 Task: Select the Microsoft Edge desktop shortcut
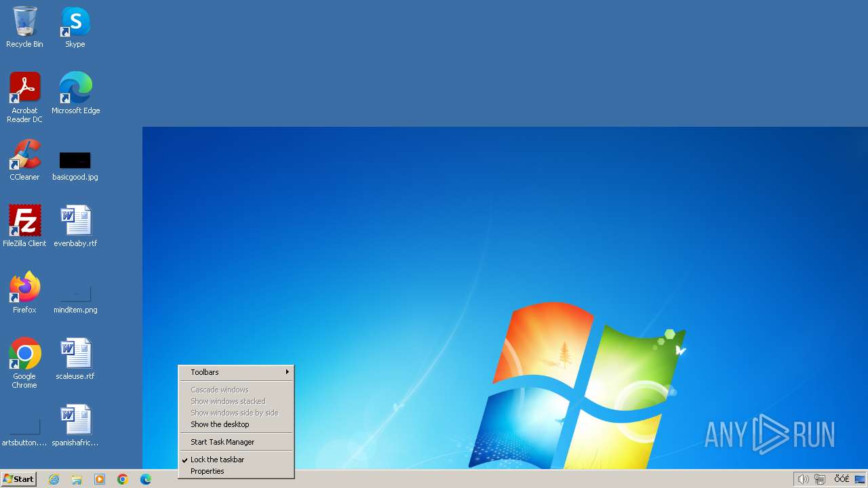pyautogui.click(x=75, y=87)
